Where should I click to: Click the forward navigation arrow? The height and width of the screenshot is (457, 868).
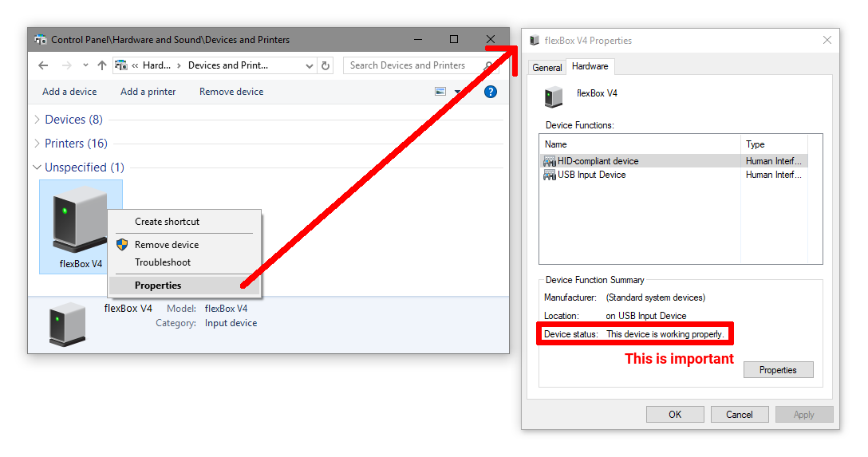pyautogui.click(x=66, y=65)
